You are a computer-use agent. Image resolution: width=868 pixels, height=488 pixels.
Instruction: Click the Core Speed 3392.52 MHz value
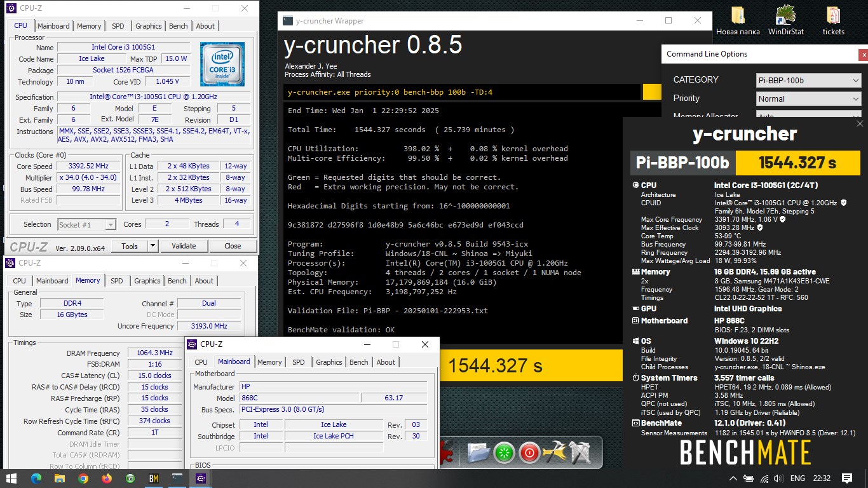pyautogui.click(x=89, y=166)
